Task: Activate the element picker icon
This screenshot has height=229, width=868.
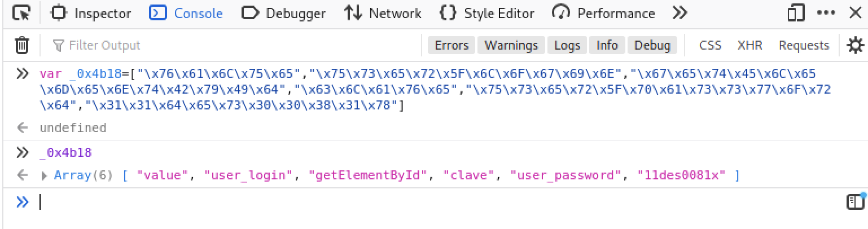Action: pyautogui.click(x=21, y=12)
